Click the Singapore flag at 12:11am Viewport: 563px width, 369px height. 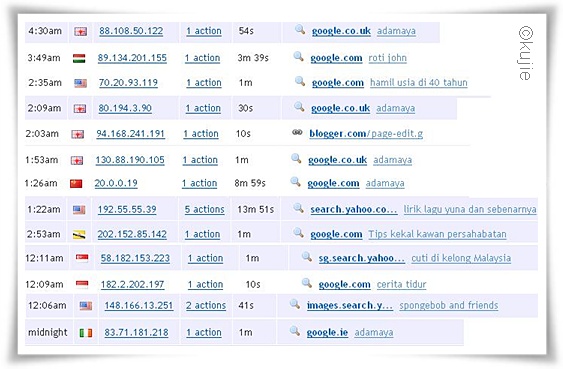pos(82,258)
